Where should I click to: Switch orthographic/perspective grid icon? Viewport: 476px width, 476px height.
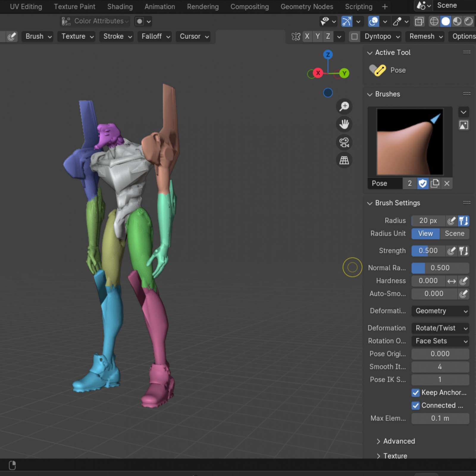tap(344, 160)
